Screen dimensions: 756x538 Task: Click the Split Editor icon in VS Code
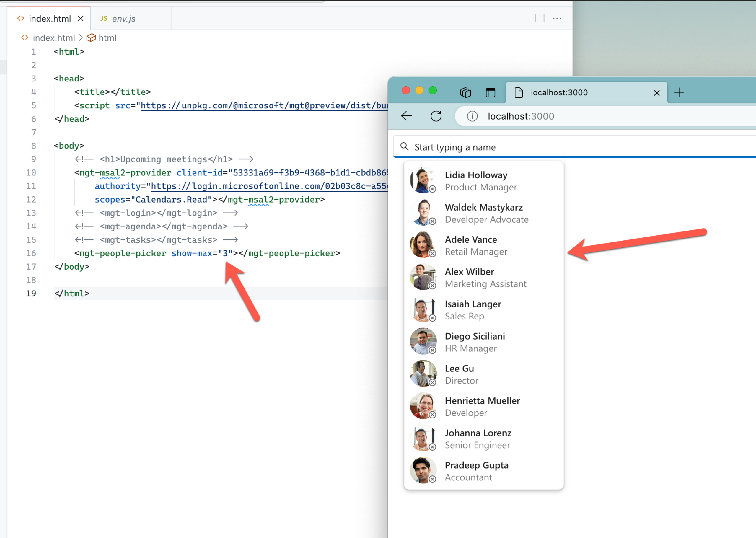540,19
